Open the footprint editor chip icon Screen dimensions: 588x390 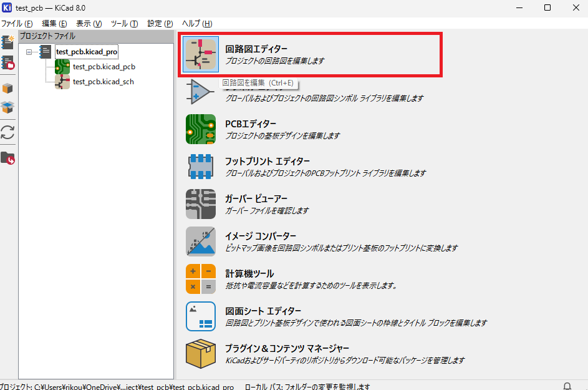[201, 167]
